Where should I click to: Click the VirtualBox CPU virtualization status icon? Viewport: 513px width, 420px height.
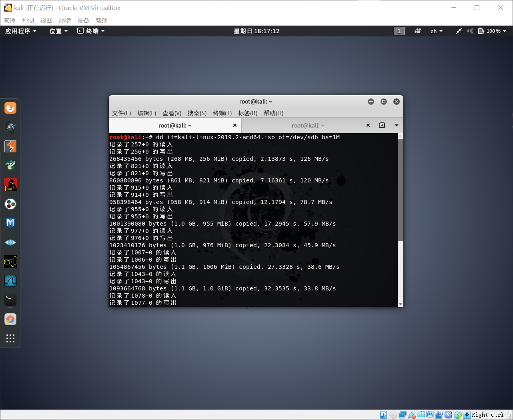pyautogui.click(x=449, y=415)
